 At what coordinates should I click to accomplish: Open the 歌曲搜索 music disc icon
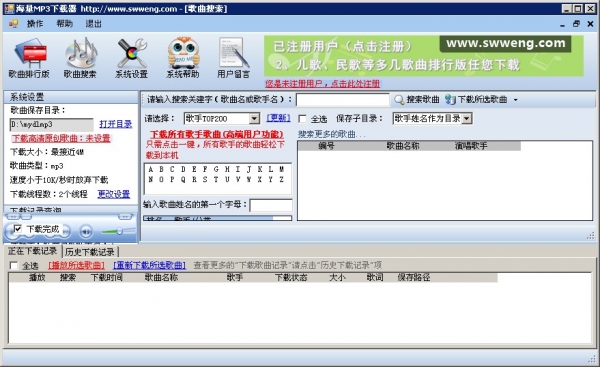[x=80, y=57]
